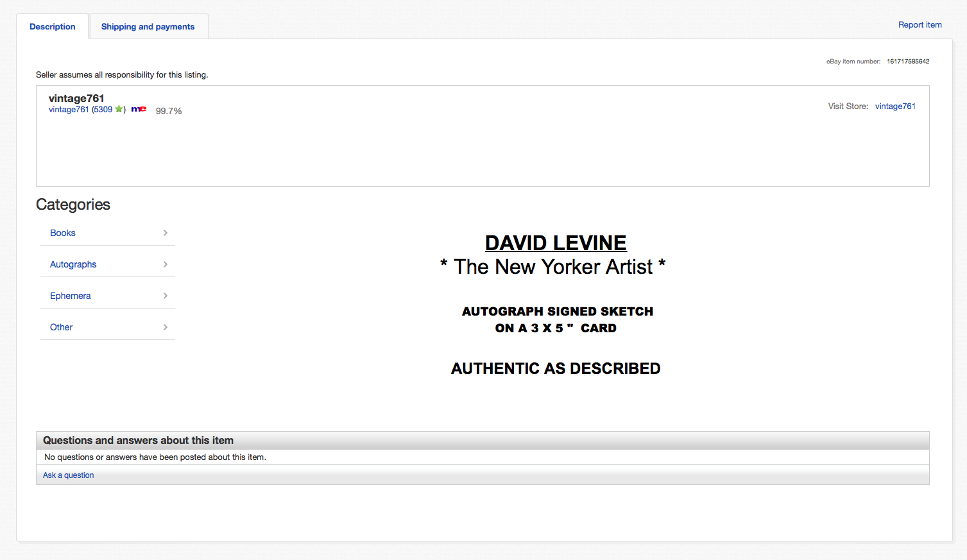967x560 pixels.
Task: Click the Report item link
Action: coord(920,25)
